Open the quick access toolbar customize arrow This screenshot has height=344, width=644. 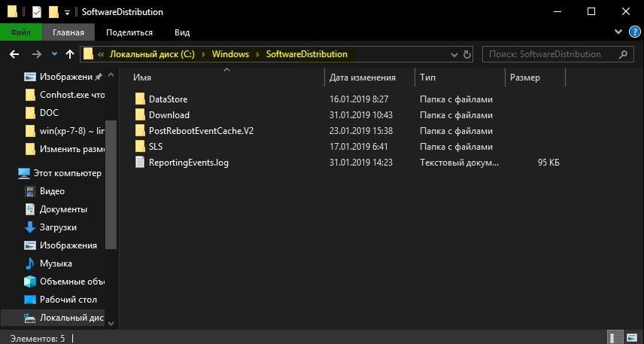click(x=68, y=12)
